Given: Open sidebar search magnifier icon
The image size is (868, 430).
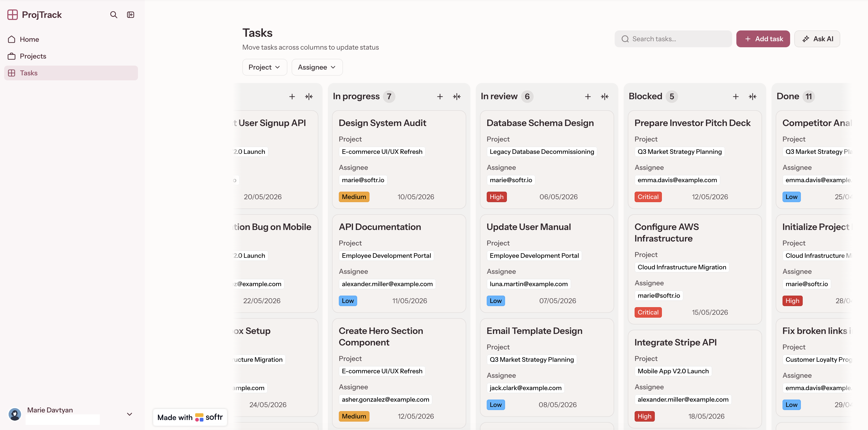Looking at the screenshot, I should 114,14.
